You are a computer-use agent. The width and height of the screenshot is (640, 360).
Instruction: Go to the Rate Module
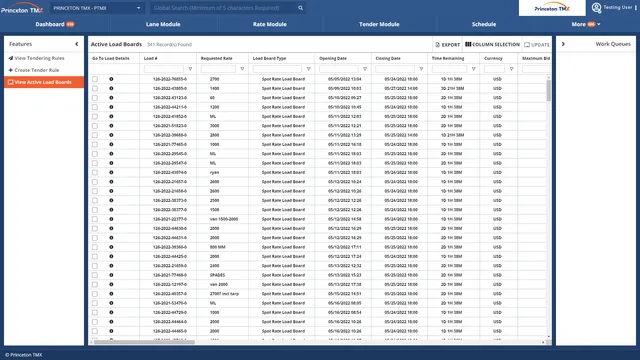pyautogui.click(x=269, y=24)
